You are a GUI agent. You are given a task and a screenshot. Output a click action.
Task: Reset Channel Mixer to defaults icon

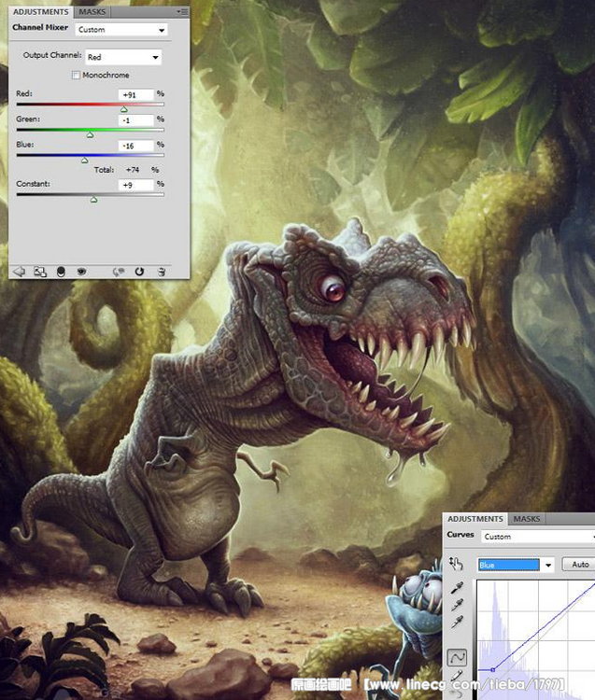(139, 272)
